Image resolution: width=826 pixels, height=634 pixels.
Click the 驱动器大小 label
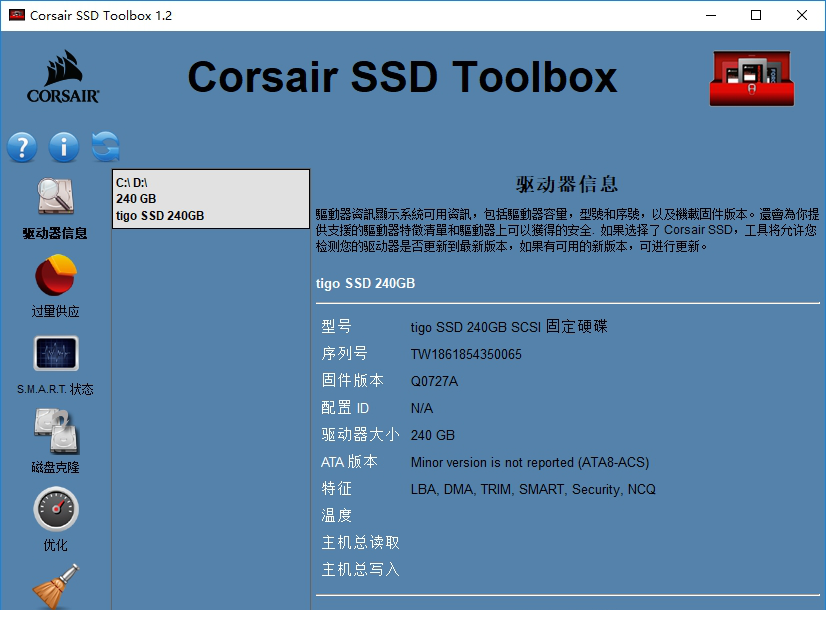(x=360, y=434)
